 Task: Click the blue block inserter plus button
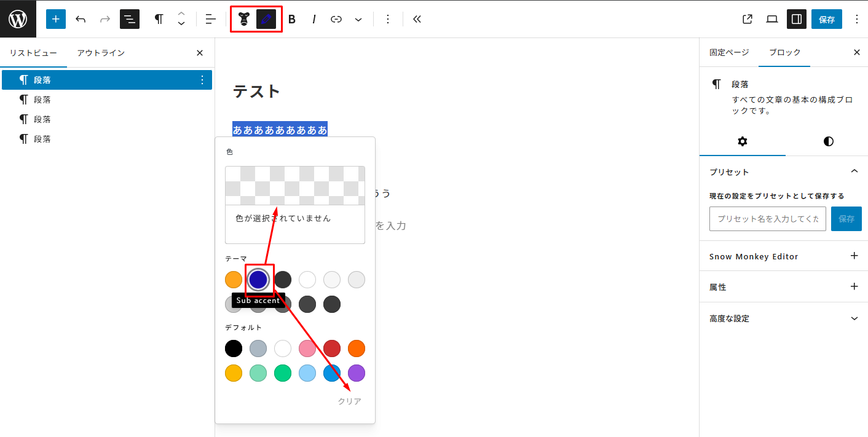(x=56, y=19)
